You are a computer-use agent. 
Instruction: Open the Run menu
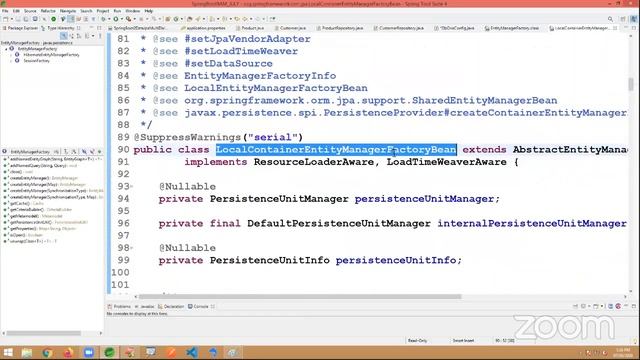tap(117, 11)
